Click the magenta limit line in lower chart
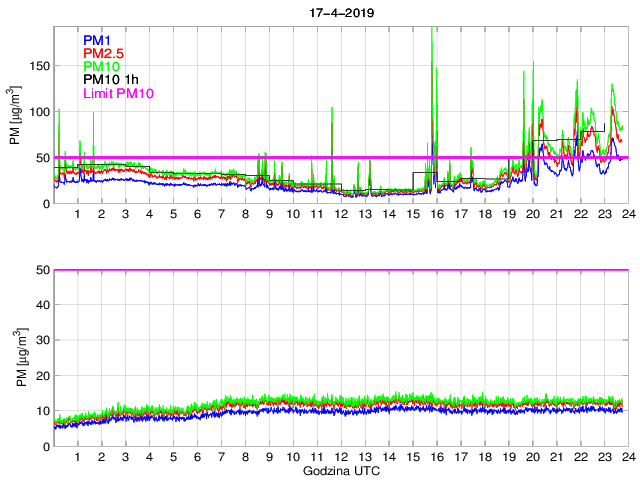This screenshot has height=480, width=640. pyautogui.click(x=340, y=270)
